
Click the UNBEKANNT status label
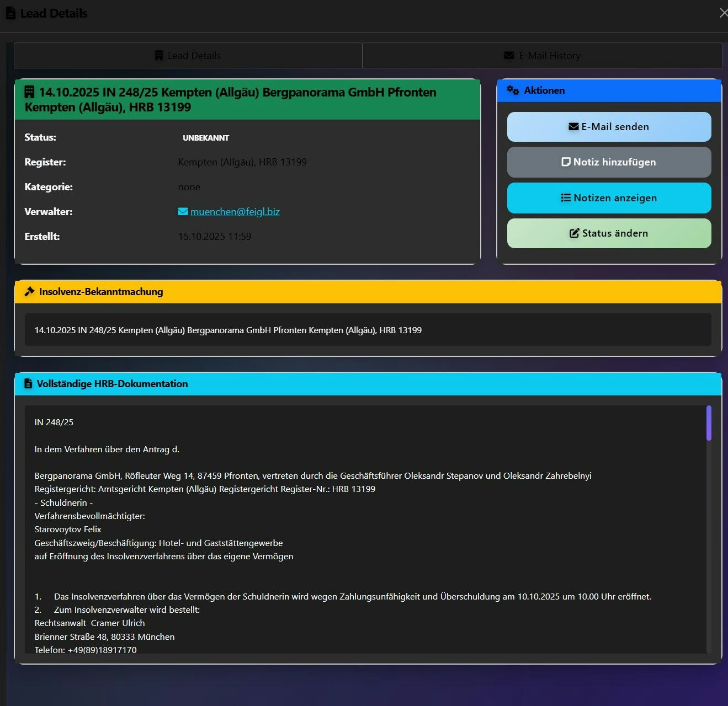(206, 137)
